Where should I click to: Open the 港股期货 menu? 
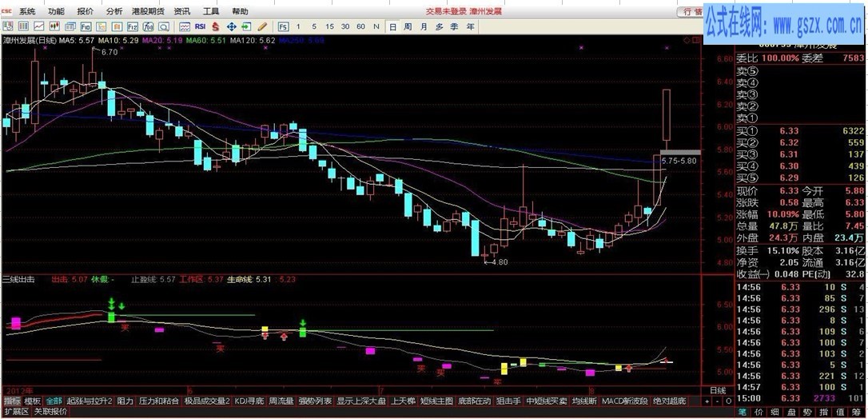[149, 11]
